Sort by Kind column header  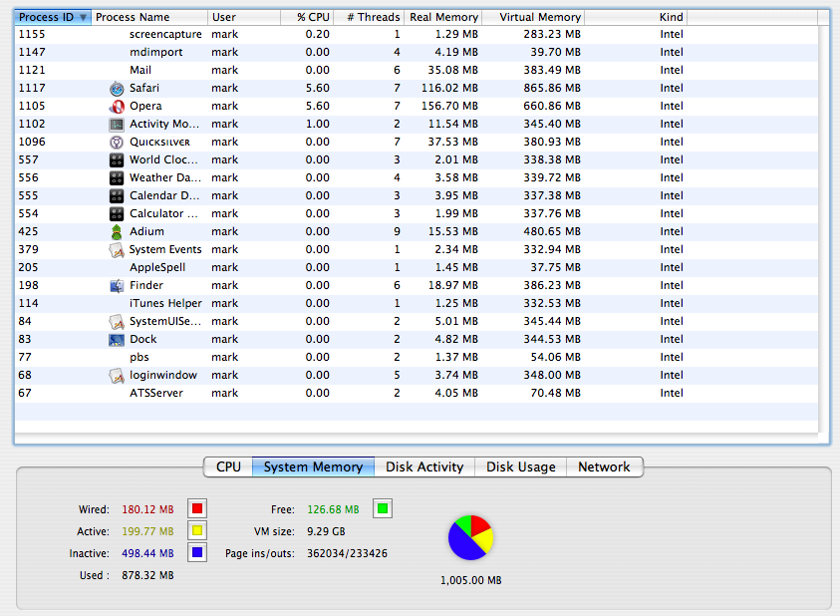tap(636, 17)
